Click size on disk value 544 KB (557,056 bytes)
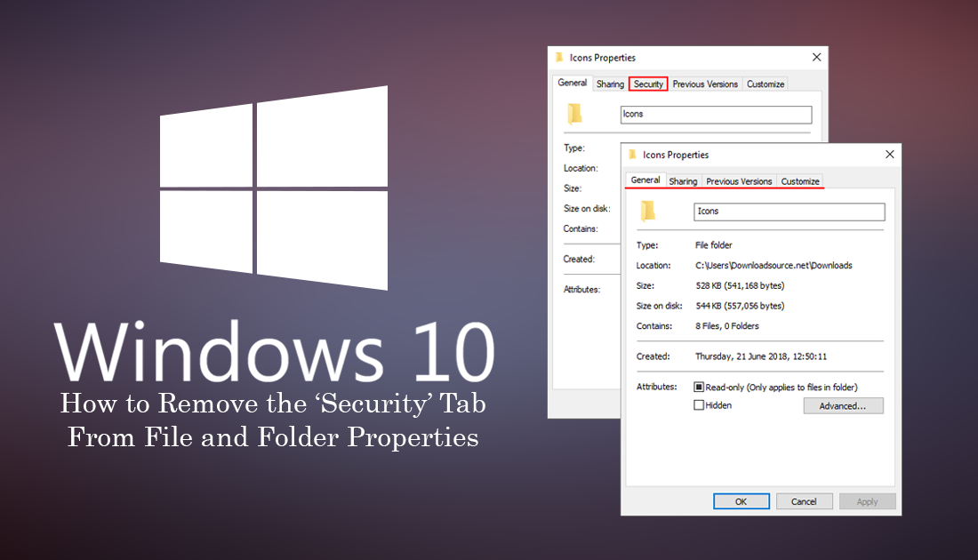This screenshot has width=978, height=560. [x=740, y=306]
